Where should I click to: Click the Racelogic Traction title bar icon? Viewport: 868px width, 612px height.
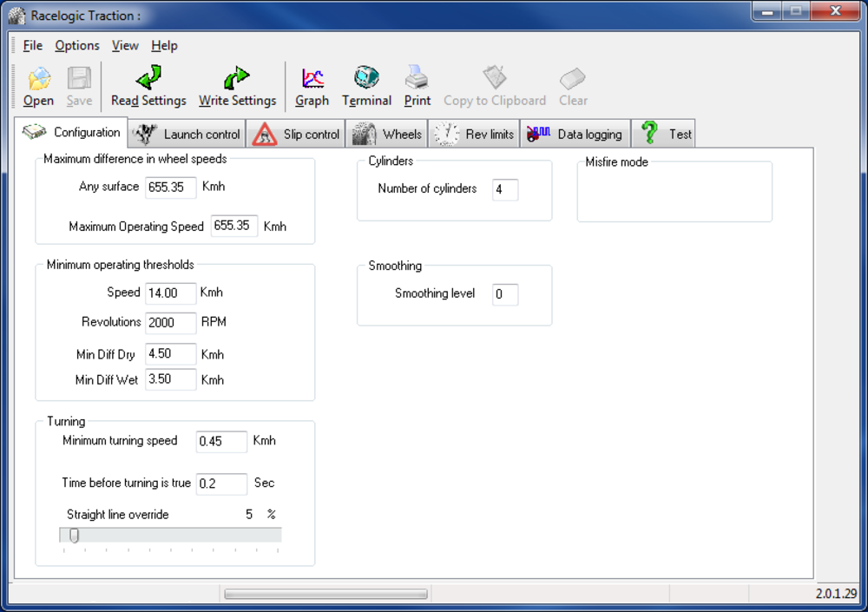click(16, 16)
